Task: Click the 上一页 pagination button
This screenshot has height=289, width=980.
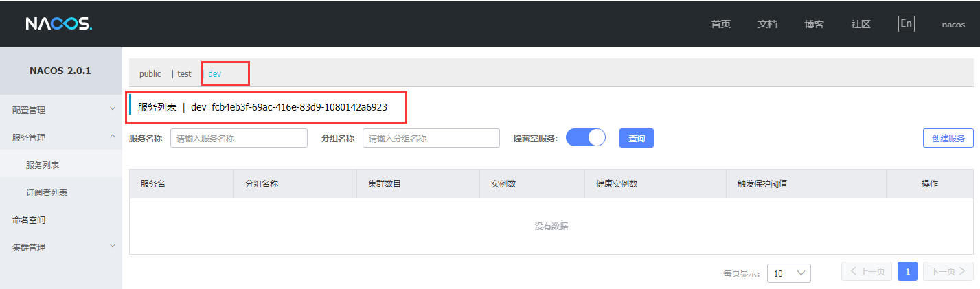Action: point(867,272)
